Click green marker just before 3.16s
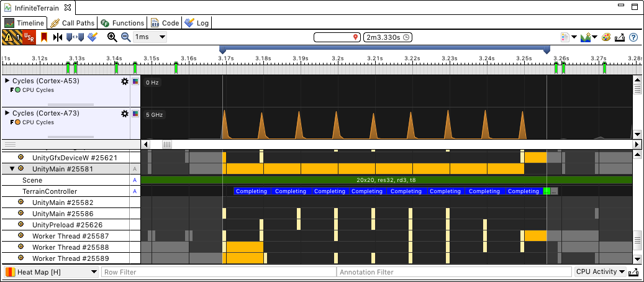644x282 pixels. pos(176,68)
